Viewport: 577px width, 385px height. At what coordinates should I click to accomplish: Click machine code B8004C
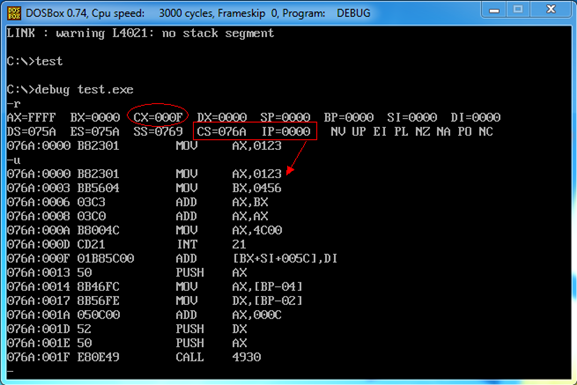pos(98,230)
